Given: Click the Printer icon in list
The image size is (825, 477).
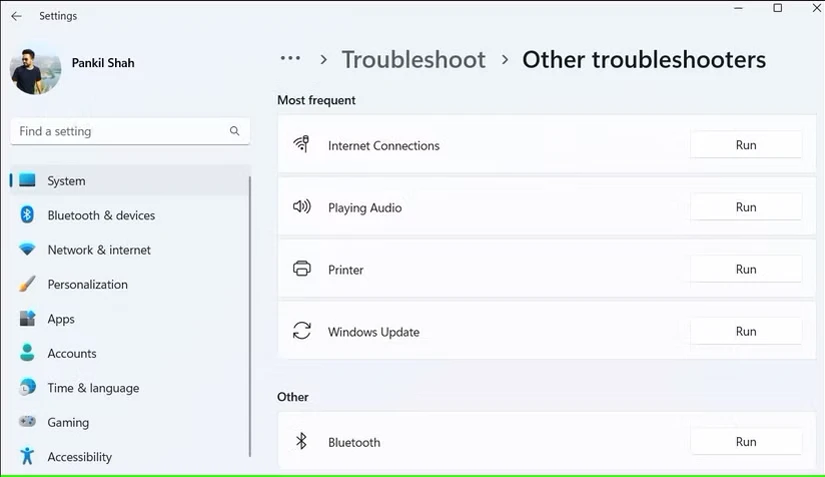Looking at the screenshot, I should click(301, 268).
